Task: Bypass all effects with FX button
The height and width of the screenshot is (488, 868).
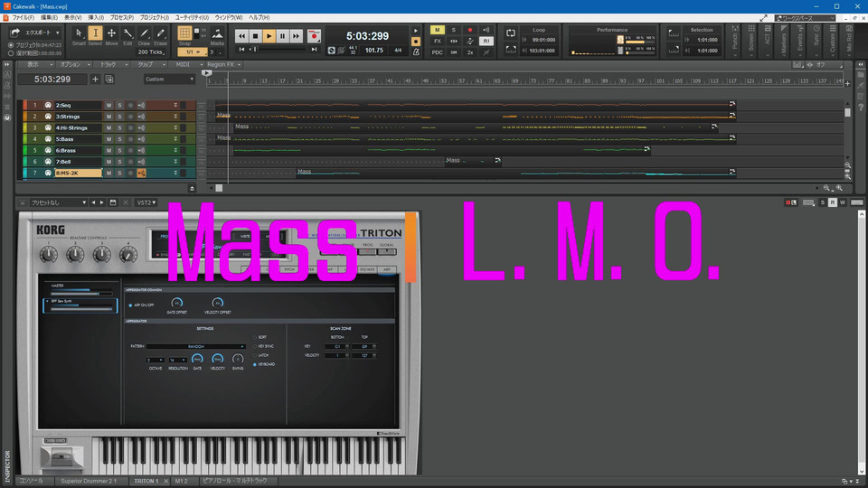Action: [x=438, y=41]
